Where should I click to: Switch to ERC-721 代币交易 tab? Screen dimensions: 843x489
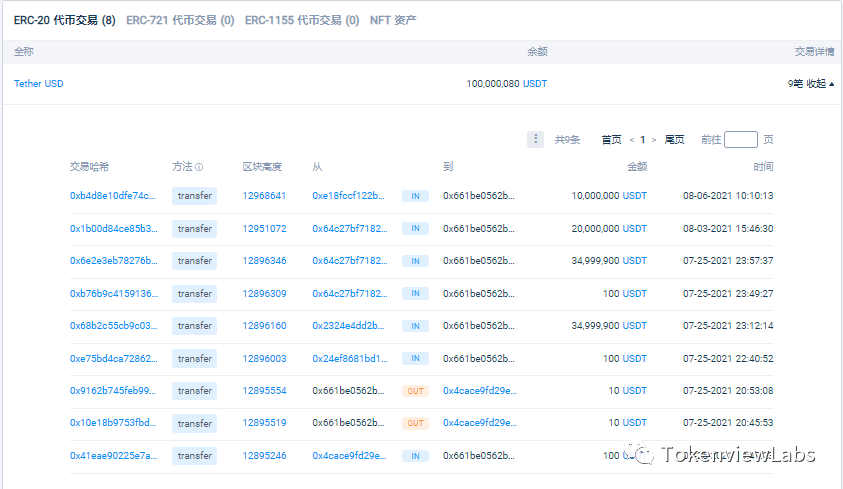pos(180,20)
